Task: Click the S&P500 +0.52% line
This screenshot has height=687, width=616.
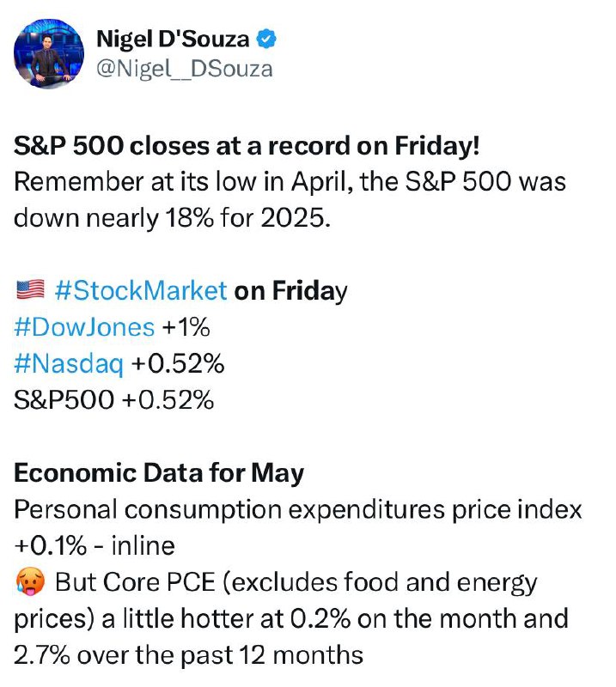Action: (114, 400)
